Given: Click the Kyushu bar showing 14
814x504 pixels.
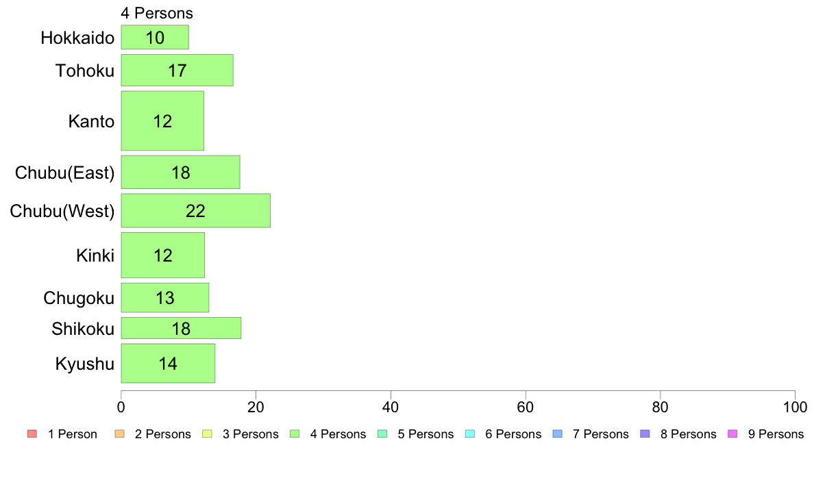Looking at the screenshot, I should 168,364.
